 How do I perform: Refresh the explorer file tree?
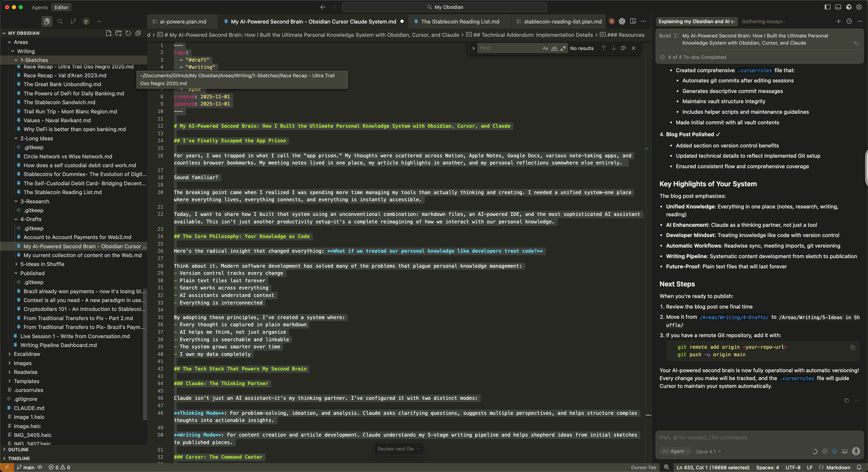(x=128, y=33)
